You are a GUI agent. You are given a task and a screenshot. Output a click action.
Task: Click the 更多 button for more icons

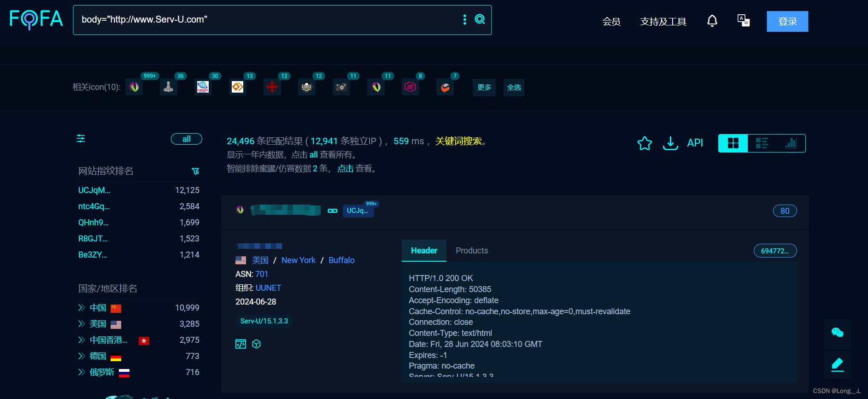[x=484, y=87]
